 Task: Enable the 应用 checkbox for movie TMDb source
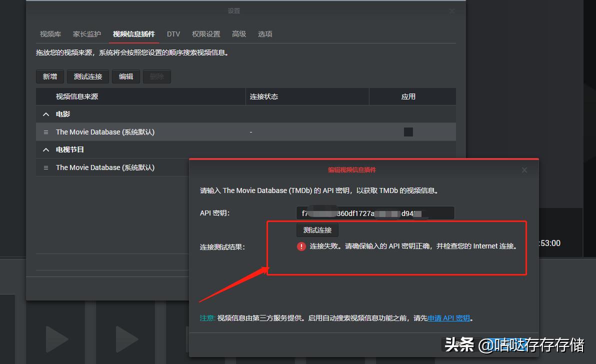point(408,131)
